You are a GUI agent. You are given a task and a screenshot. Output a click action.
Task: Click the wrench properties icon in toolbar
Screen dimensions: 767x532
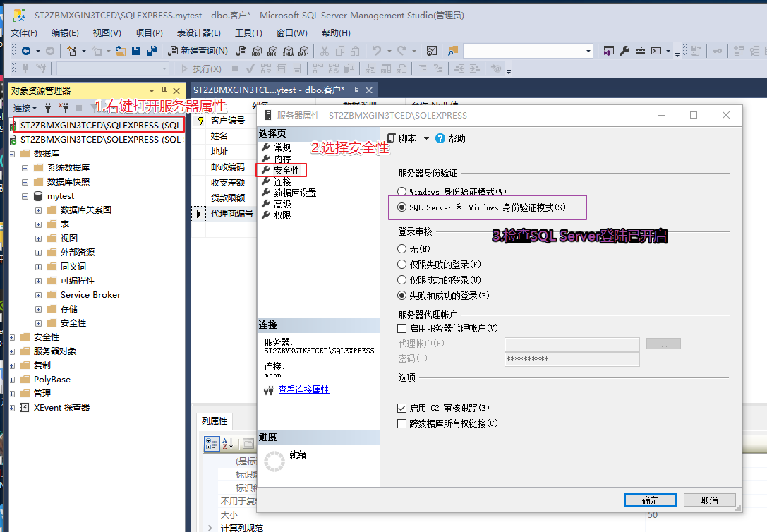(x=624, y=50)
